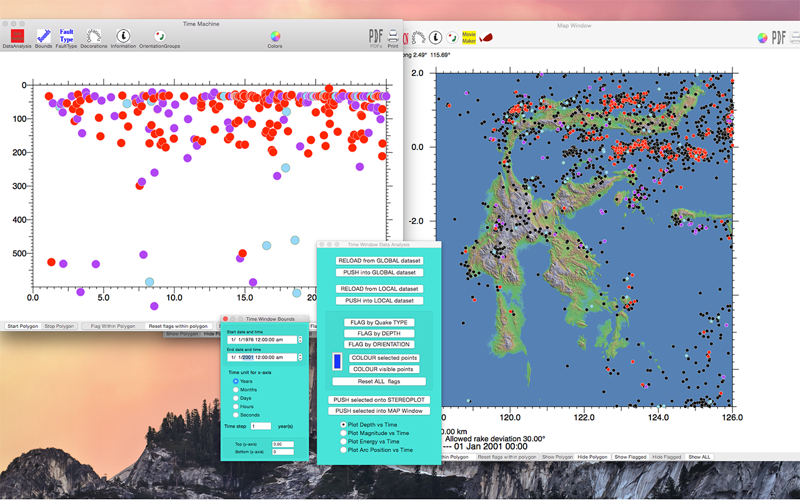Select Years time unit radio button
The width and height of the screenshot is (800, 500).
click(x=236, y=381)
